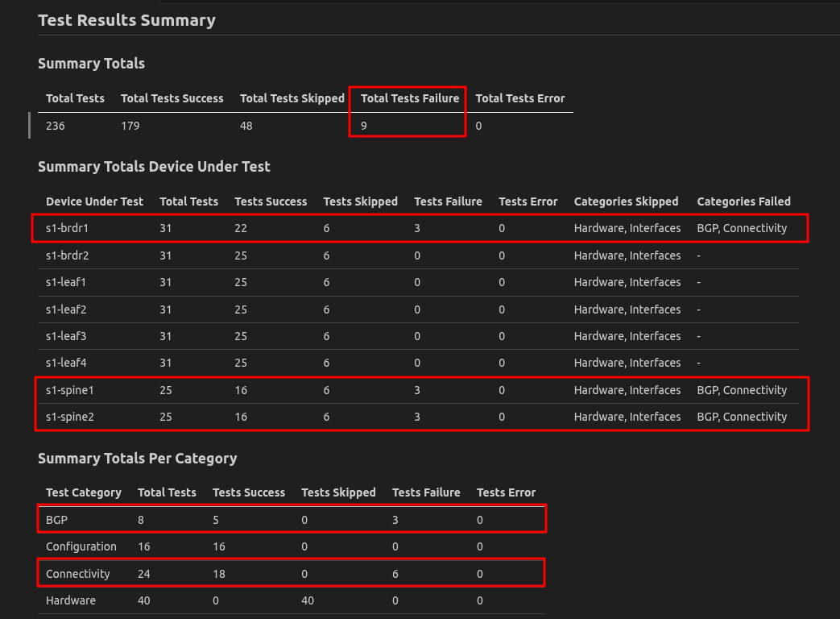Click the Categories Failed column header
Screen dimensions: 840x619
click(743, 201)
